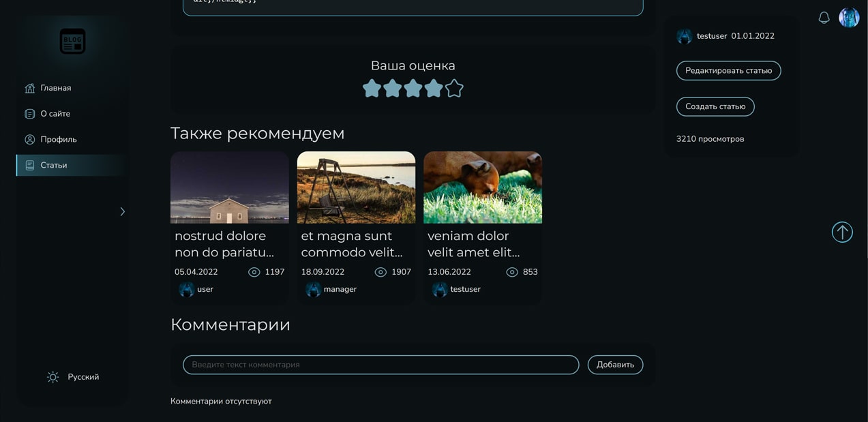Open the user avatar menu
Viewport: 868px width, 422px height.
[x=849, y=18]
